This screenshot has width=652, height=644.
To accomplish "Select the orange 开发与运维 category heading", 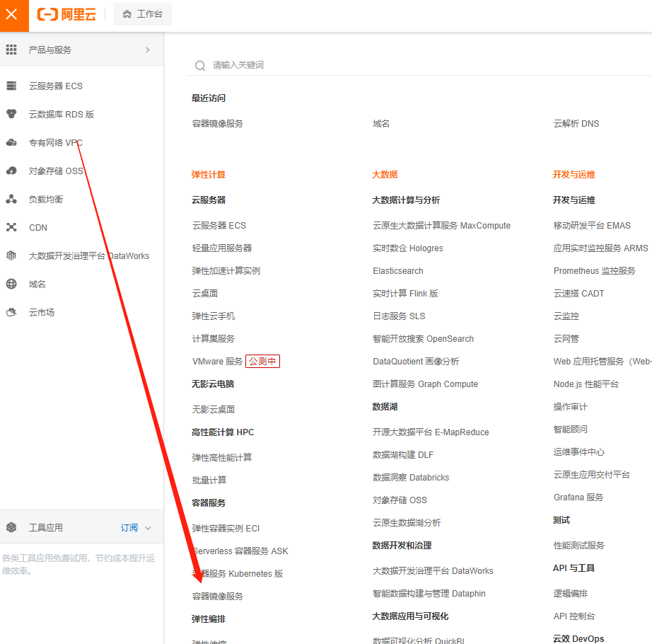I will pos(574,175).
